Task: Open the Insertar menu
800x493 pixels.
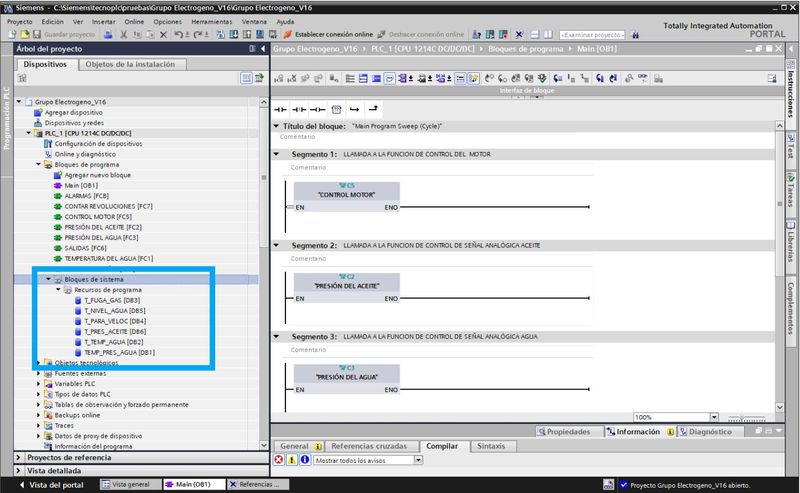Action: (x=104, y=22)
